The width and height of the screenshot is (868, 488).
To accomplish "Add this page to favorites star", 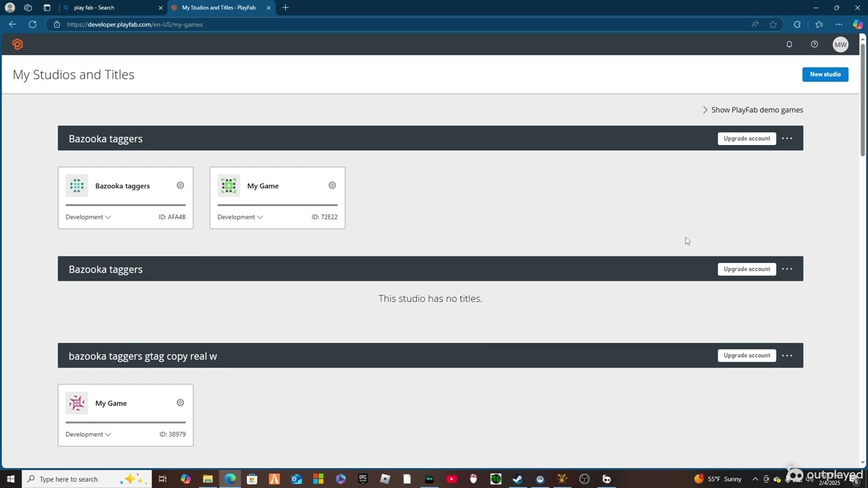I will [773, 24].
